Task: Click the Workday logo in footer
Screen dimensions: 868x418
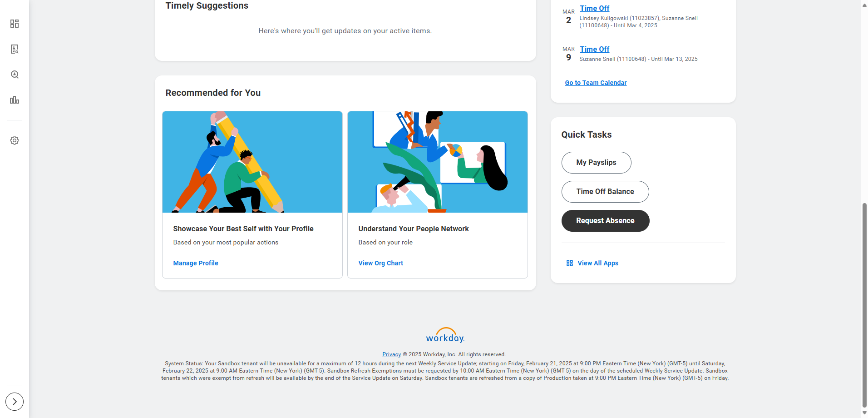Action: [x=445, y=335]
